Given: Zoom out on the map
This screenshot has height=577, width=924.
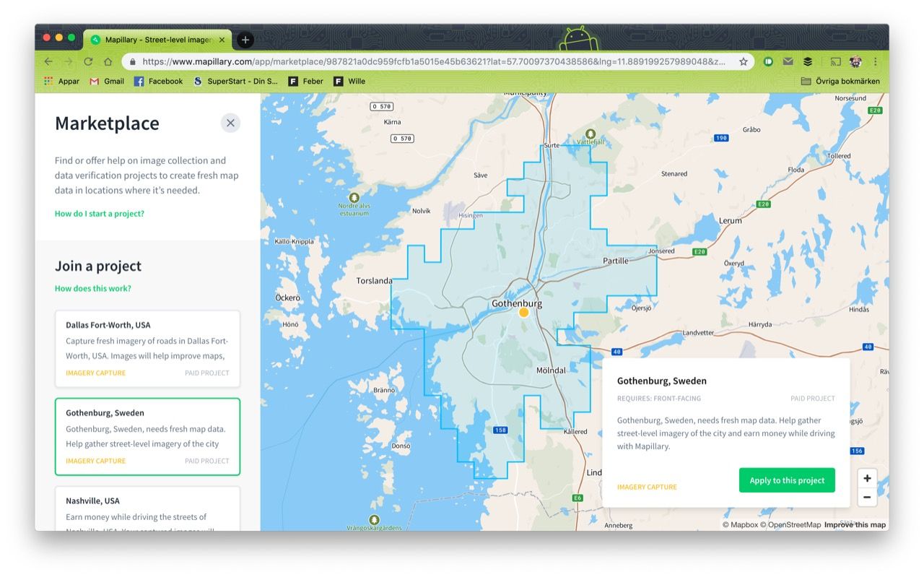Looking at the screenshot, I should pos(867,497).
